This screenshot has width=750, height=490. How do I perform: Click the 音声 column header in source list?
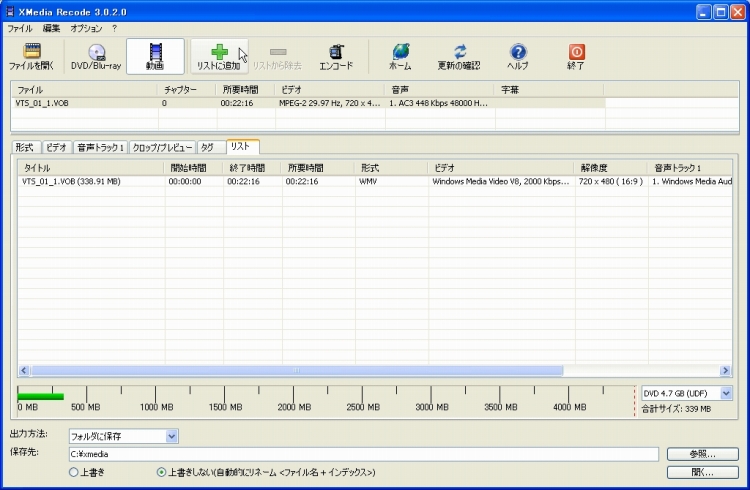pyautogui.click(x=440, y=89)
